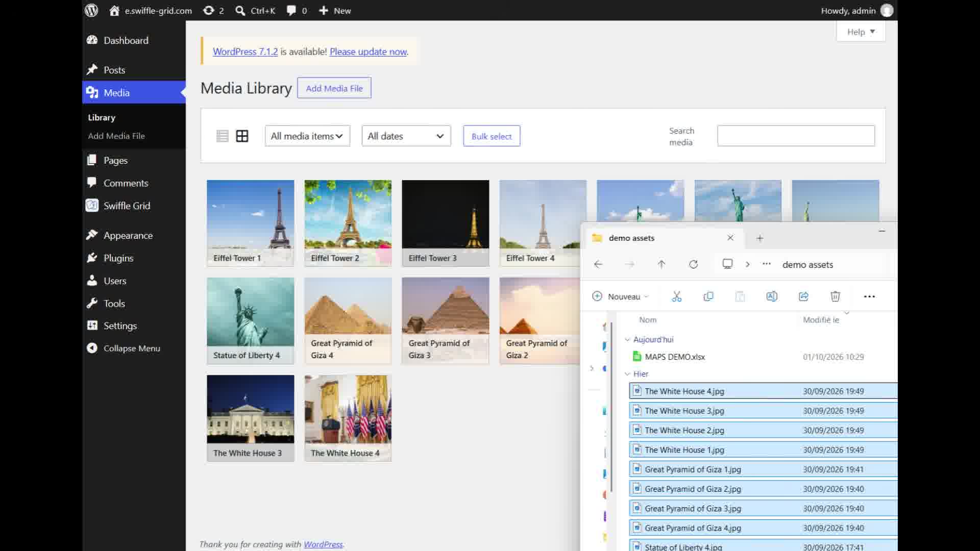
Task: Switch media library to list view
Action: (x=222, y=136)
